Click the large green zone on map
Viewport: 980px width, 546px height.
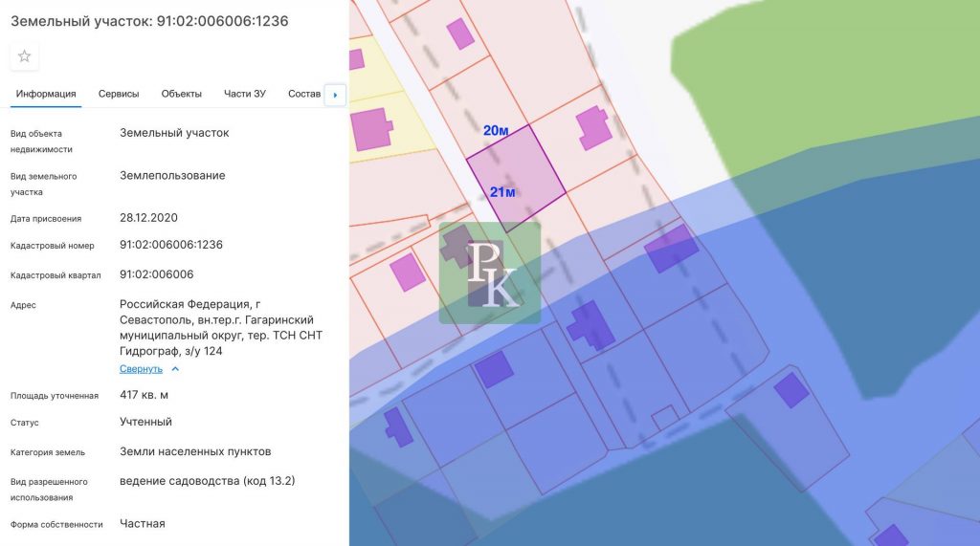[842, 86]
